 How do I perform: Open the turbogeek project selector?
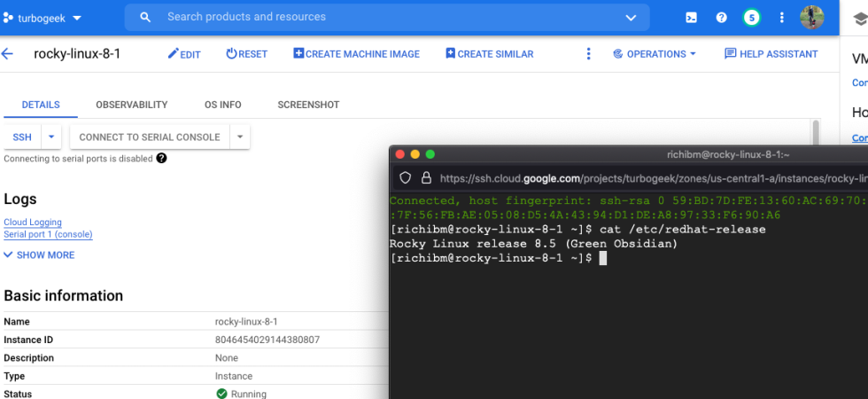tap(43, 18)
